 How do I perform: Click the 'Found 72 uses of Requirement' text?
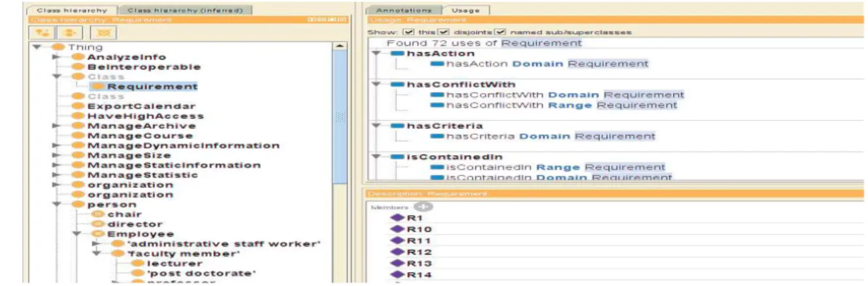pyautogui.click(x=484, y=43)
